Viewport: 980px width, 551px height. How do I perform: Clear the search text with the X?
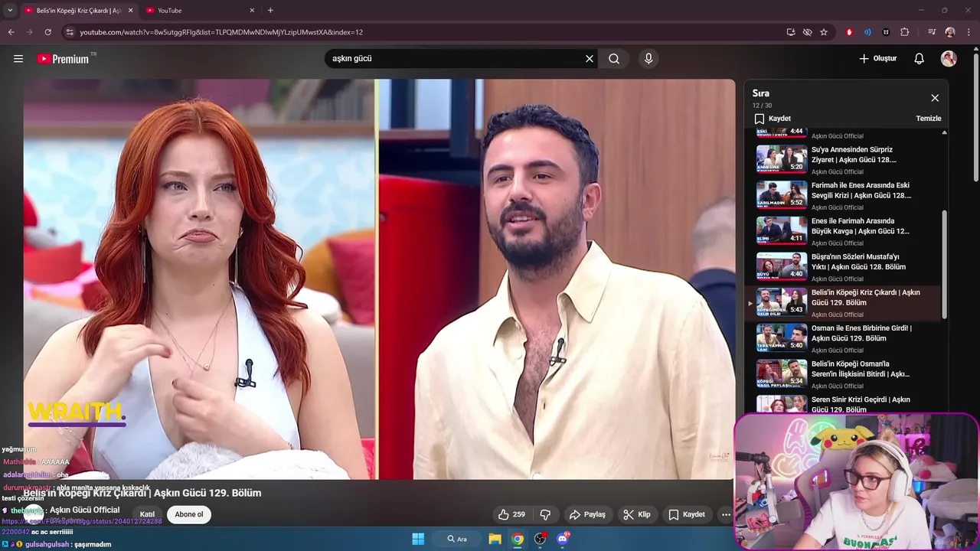pyautogui.click(x=590, y=59)
